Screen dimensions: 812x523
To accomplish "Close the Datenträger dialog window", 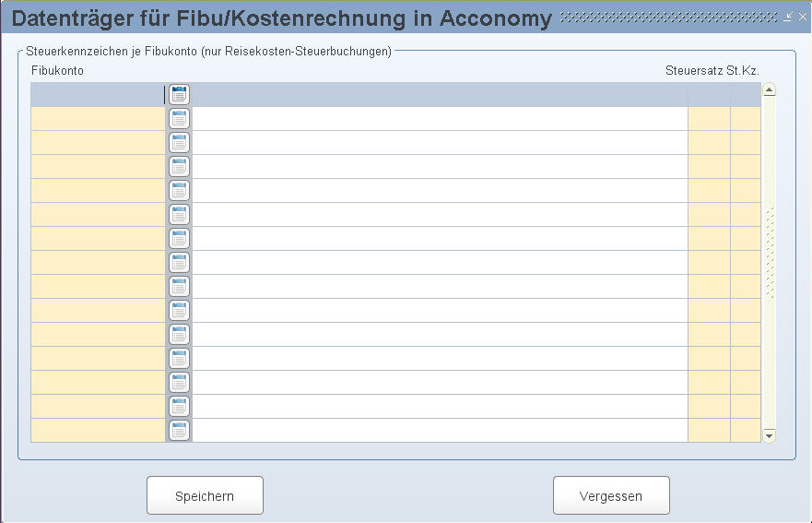I will click(x=803, y=17).
